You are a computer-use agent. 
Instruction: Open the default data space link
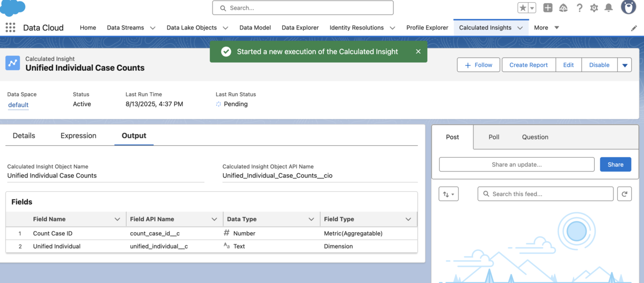coord(18,105)
